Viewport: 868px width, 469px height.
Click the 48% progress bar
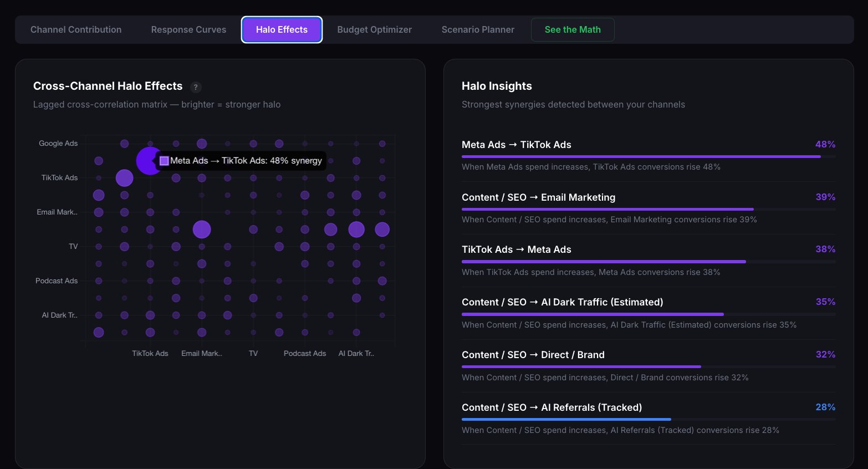coord(649,157)
